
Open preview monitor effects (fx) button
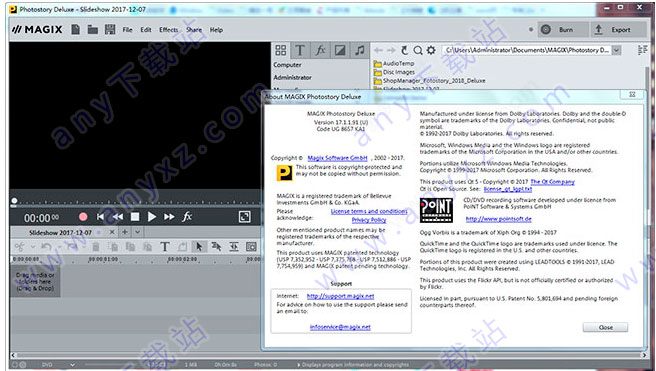coord(187,216)
